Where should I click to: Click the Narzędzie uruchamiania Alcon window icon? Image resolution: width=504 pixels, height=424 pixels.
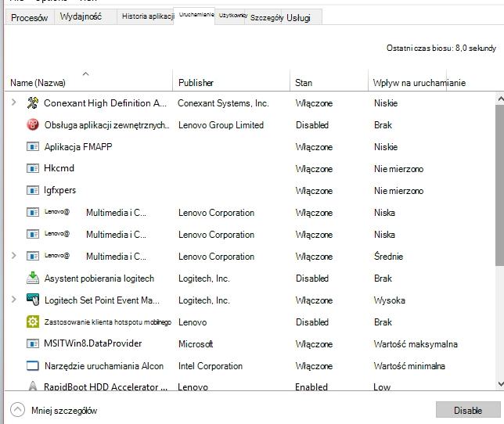[x=32, y=365]
